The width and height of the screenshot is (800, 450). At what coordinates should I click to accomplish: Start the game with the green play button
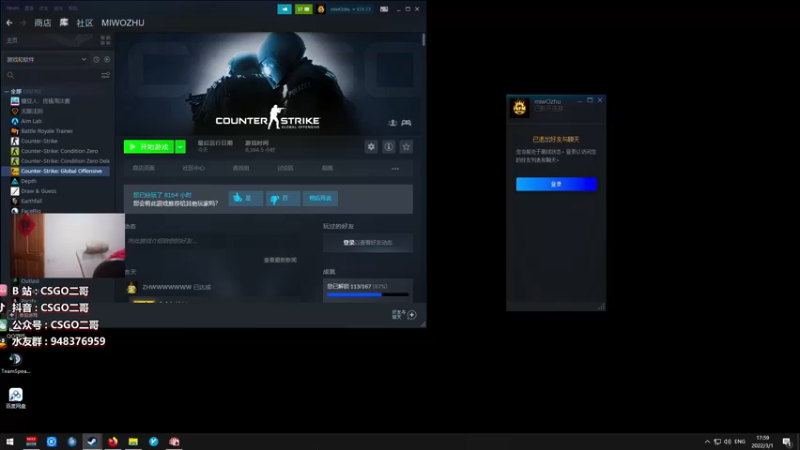(148, 147)
